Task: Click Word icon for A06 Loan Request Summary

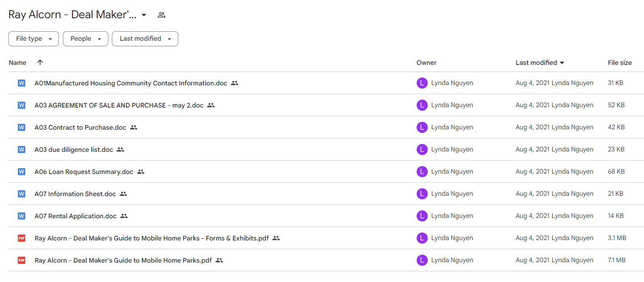Action: pos(22,172)
